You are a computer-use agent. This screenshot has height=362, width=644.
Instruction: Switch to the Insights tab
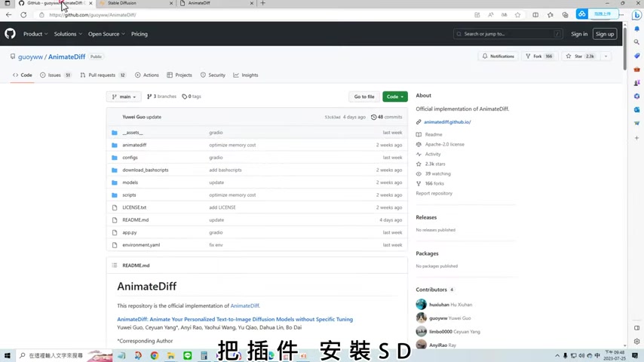pyautogui.click(x=246, y=75)
